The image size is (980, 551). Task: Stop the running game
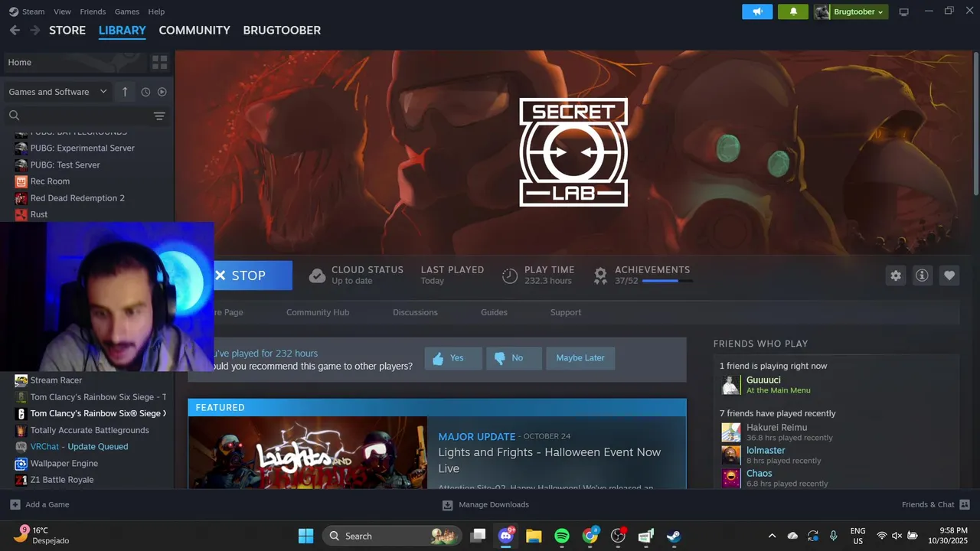tap(252, 275)
